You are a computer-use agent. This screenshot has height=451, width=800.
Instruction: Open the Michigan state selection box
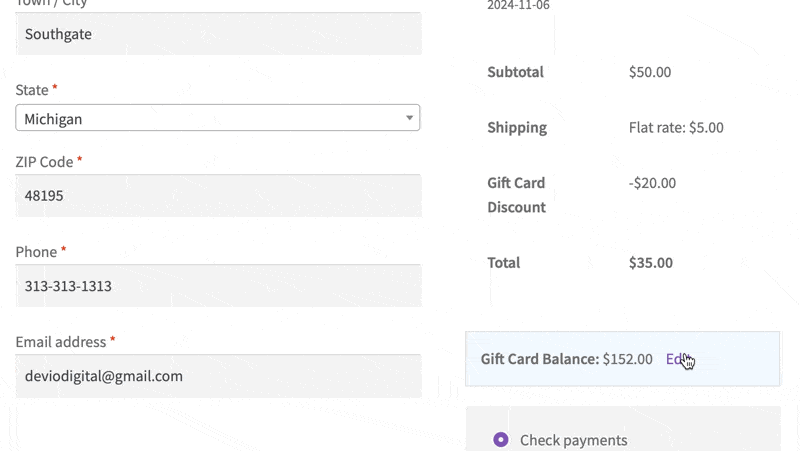click(x=218, y=118)
